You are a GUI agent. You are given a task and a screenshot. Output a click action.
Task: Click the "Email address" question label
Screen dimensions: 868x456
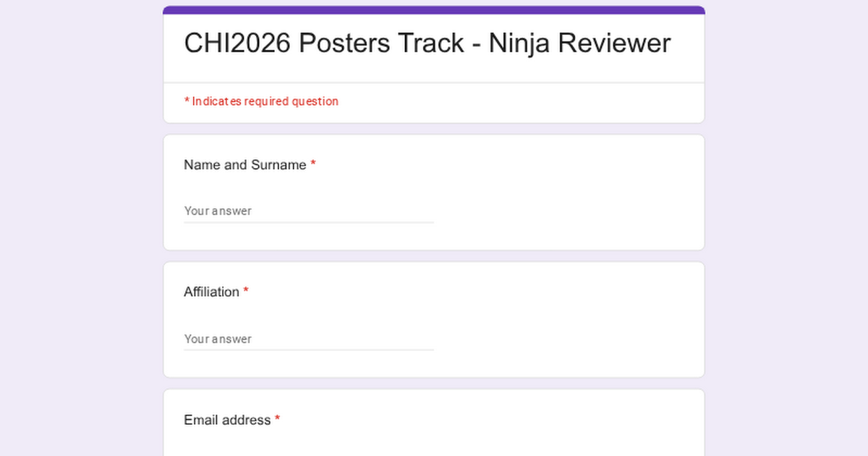(x=227, y=421)
